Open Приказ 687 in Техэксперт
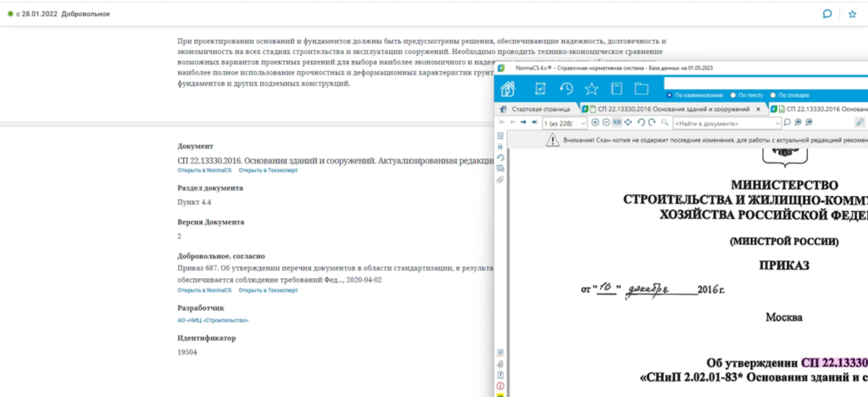 (x=268, y=290)
